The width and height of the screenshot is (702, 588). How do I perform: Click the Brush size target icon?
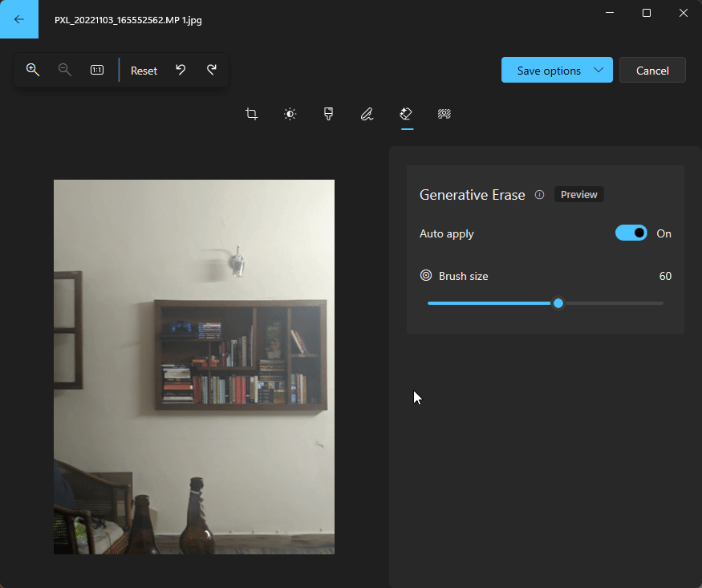tap(426, 276)
